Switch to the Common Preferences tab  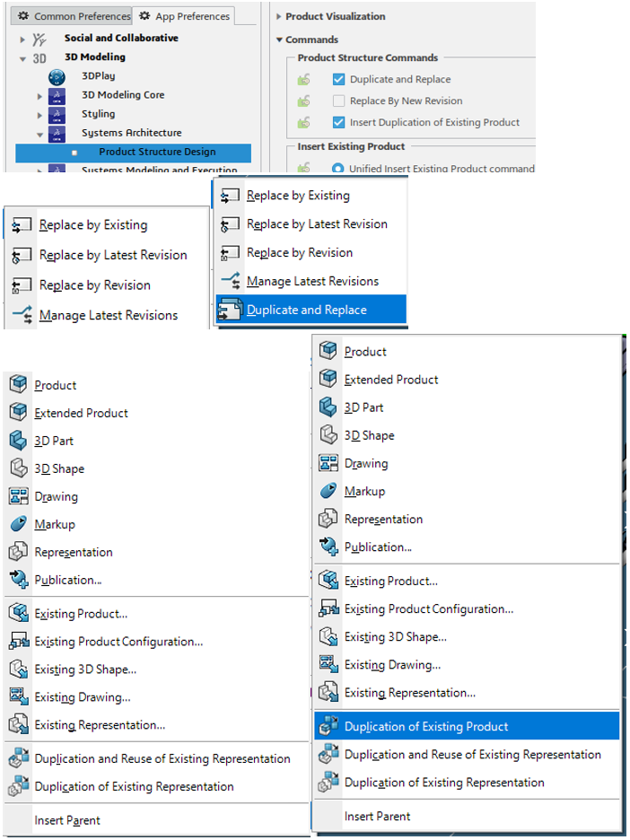tap(73, 16)
